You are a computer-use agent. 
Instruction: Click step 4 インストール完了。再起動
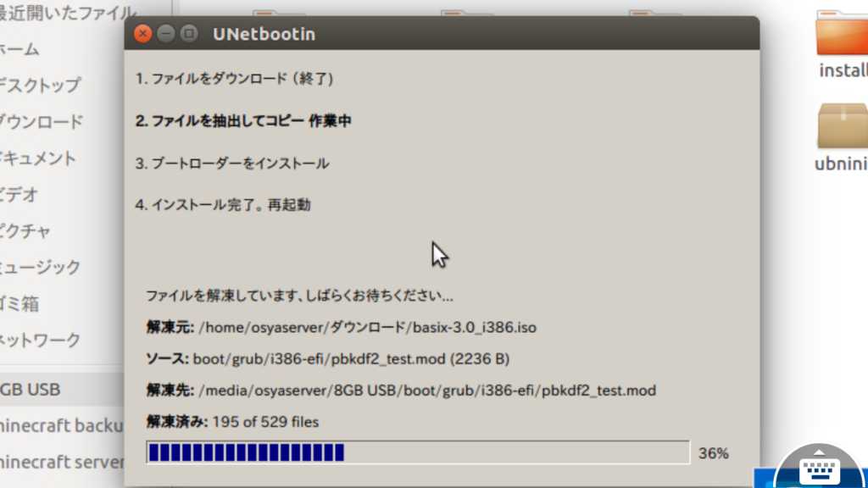(x=223, y=205)
